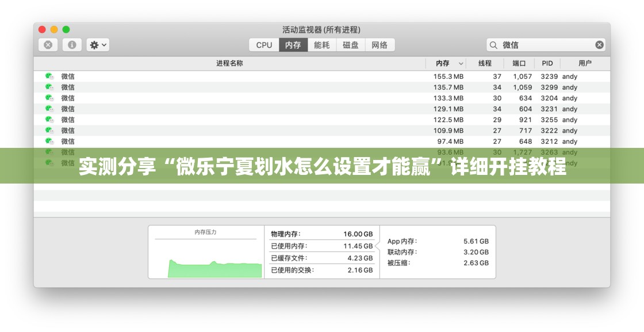Sort by the 进程名称 column header
Image resolution: width=644 pixels, height=332 pixels.
click(x=229, y=63)
